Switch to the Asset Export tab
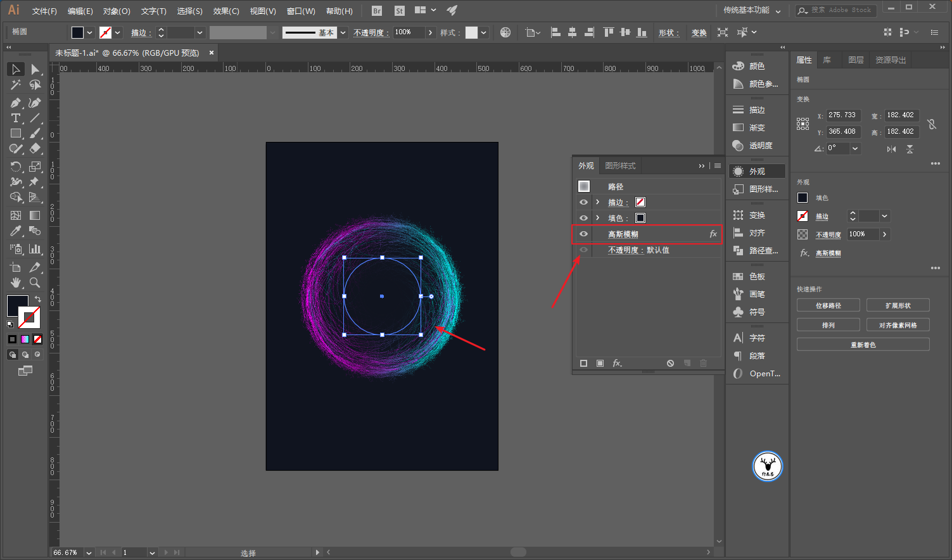The image size is (952, 560). 891,60
